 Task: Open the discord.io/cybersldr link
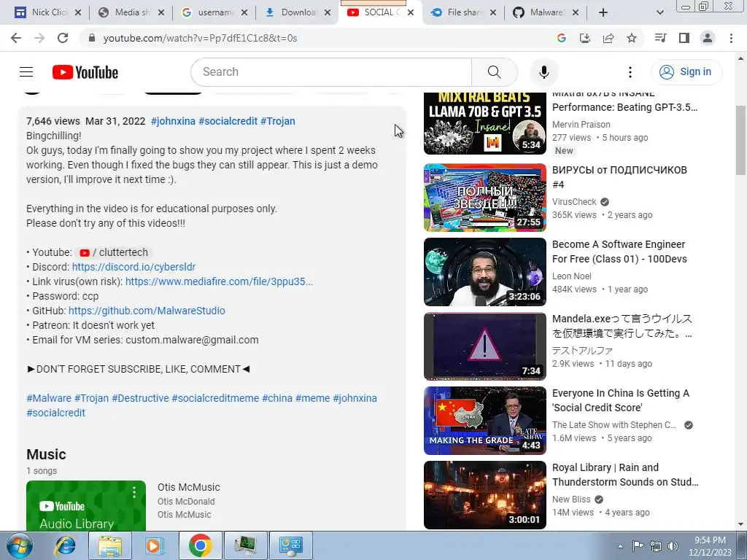click(133, 267)
